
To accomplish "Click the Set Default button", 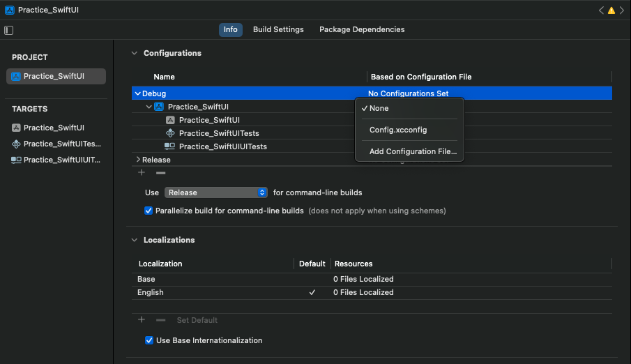I will pyautogui.click(x=197, y=320).
